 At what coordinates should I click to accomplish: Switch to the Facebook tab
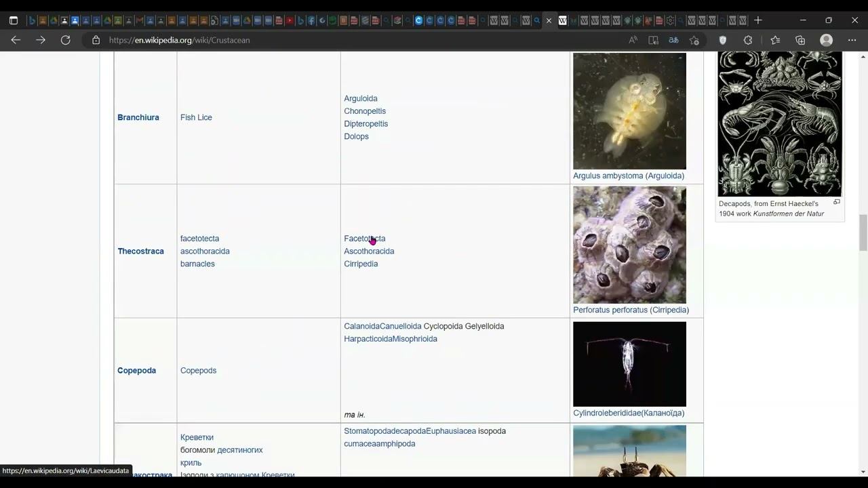tap(311, 20)
